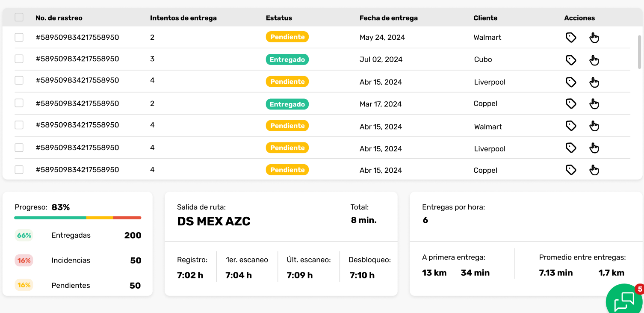The height and width of the screenshot is (313, 644).
Task: Click the yellow 16% badge next to Pendientes
Action: click(x=24, y=285)
